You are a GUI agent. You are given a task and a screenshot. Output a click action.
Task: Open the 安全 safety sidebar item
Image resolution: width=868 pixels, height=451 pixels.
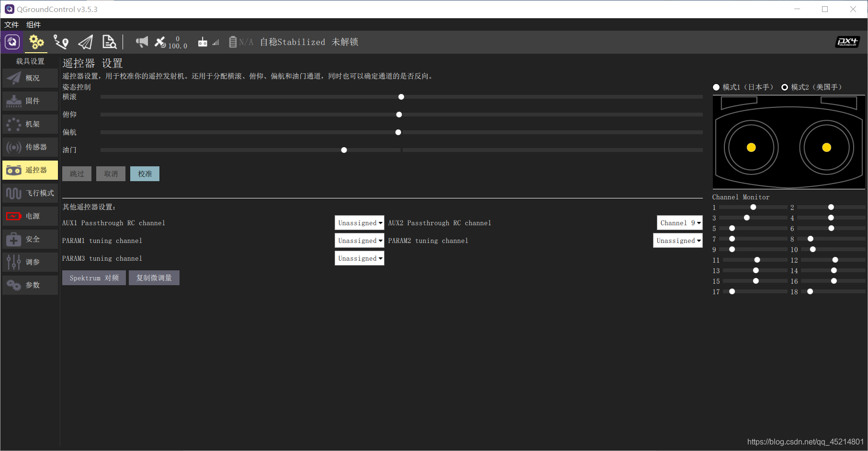pos(30,239)
